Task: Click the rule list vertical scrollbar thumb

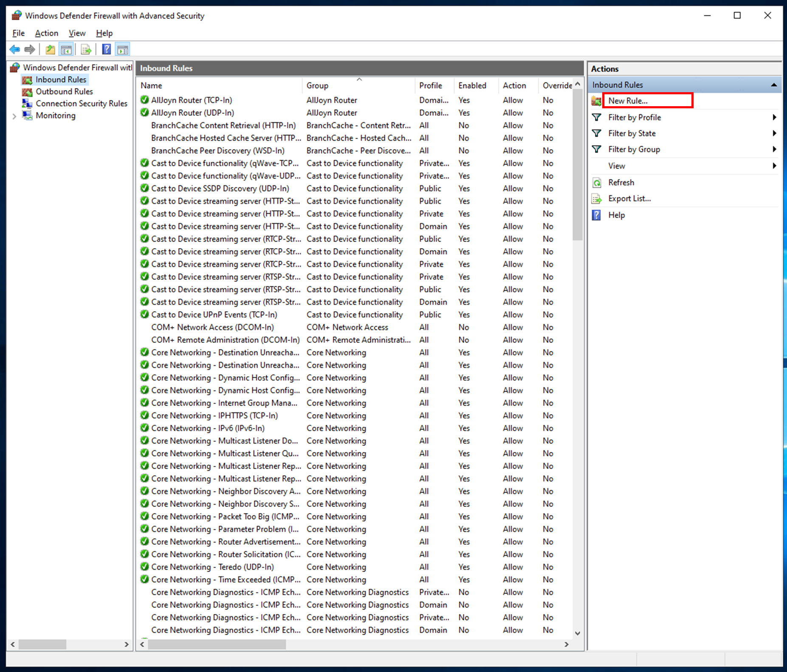Action: point(578,166)
